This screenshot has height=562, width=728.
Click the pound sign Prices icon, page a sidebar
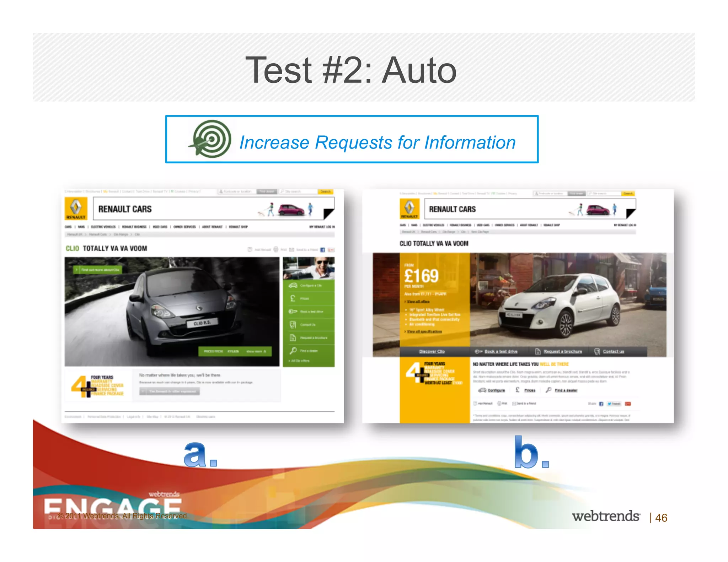click(x=293, y=298)
